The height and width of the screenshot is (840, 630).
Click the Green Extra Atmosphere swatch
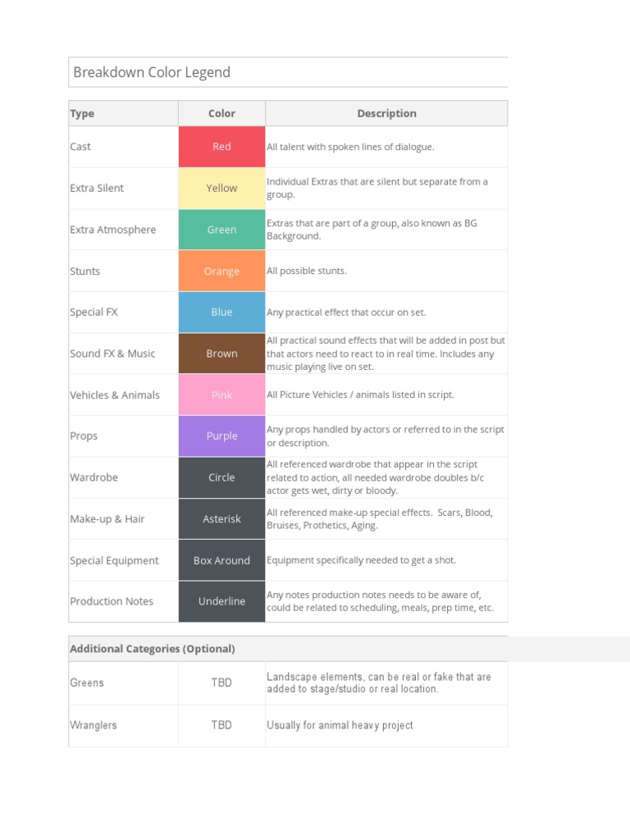(x=221, y=230)
